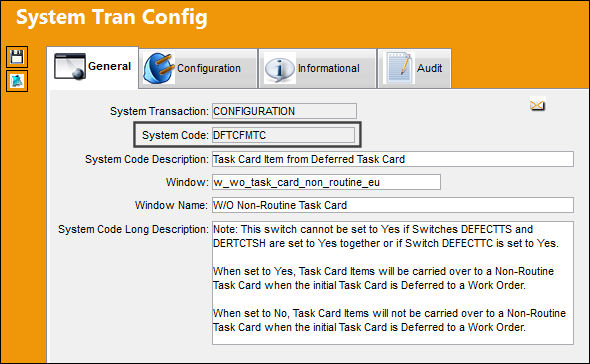Click the System Tran Config title
This screenshot has width=590, height=364.
coord(111,17)
